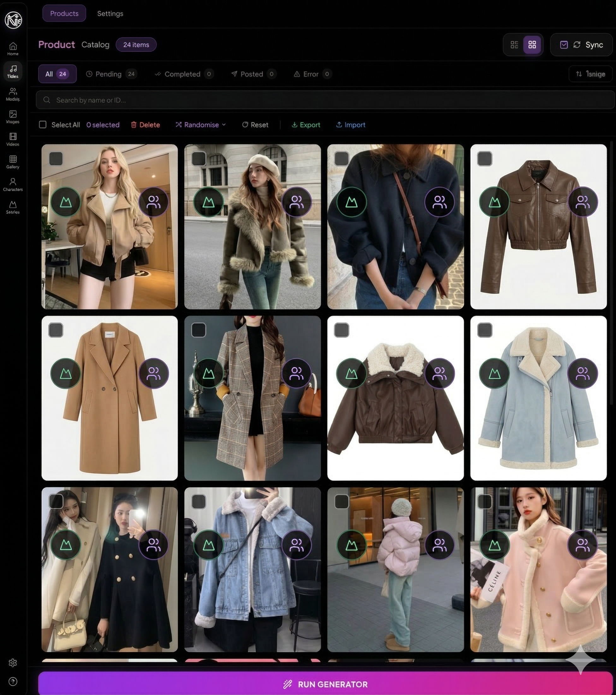The image size is (616, 695).
Task: Show All 24 items filter
Action: 57,74
